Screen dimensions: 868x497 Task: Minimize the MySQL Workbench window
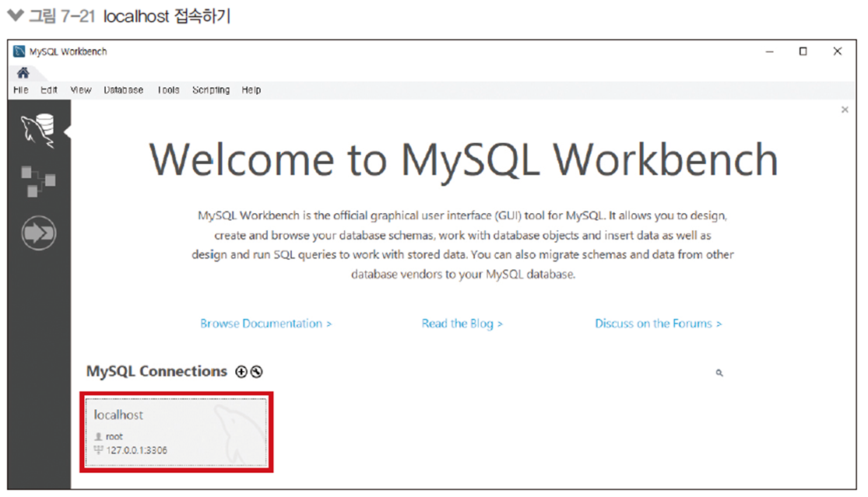coord(769,51)
